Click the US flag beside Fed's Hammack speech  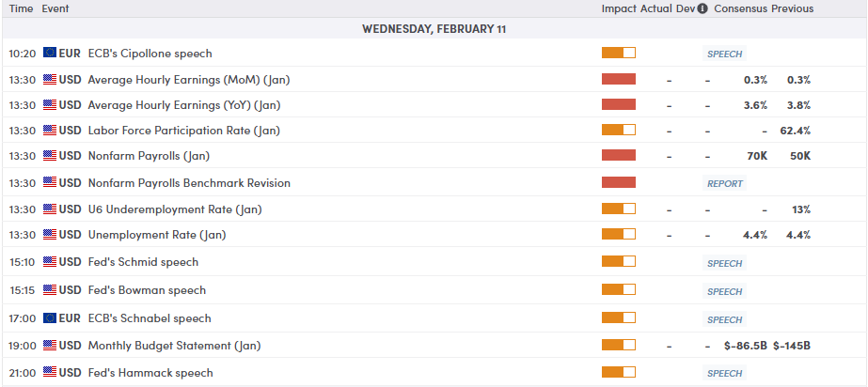click(x=50, y=373)
